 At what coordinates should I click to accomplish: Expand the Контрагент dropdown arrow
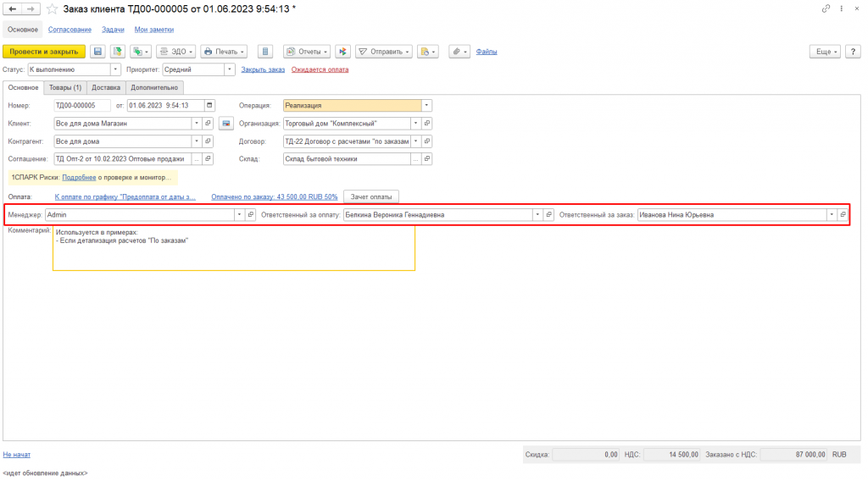(x=197, y=141)
